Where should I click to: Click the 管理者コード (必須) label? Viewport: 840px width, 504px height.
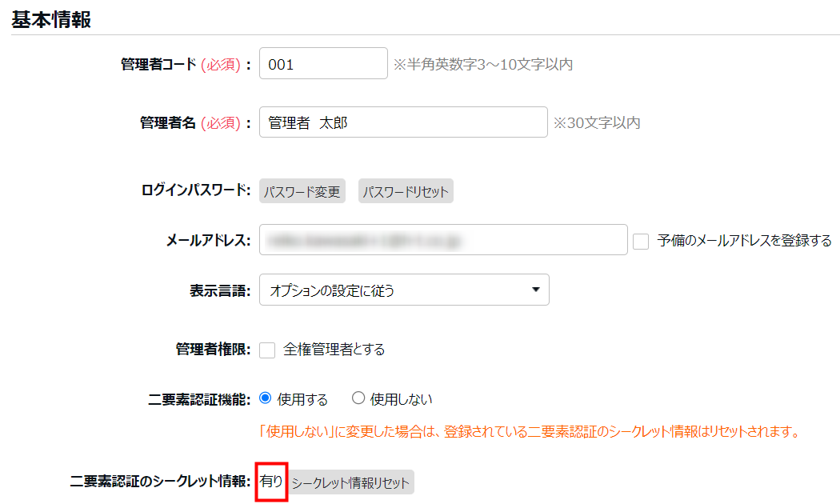tap(186, 65)
